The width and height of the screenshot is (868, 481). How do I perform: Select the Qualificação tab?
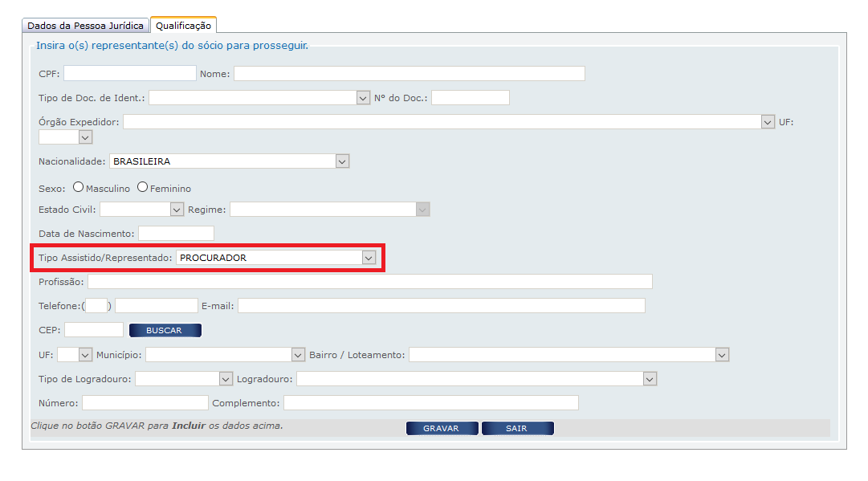tap(183, 26)
